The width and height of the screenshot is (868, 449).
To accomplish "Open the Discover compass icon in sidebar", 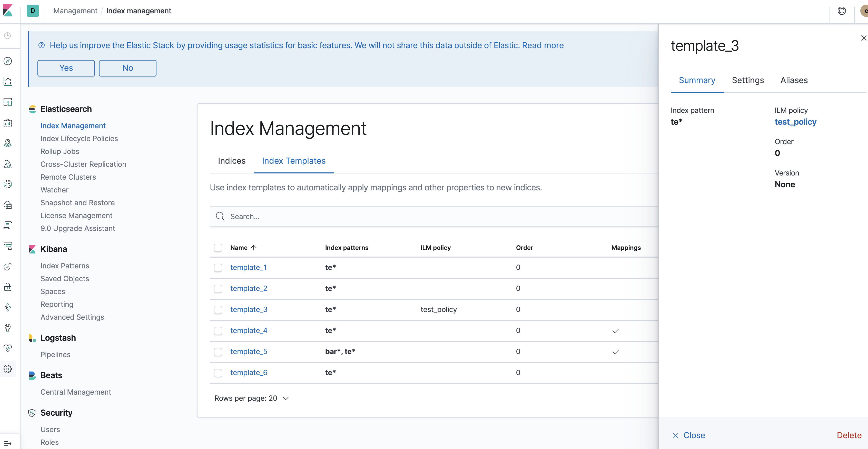I will [x=8, y=61].
